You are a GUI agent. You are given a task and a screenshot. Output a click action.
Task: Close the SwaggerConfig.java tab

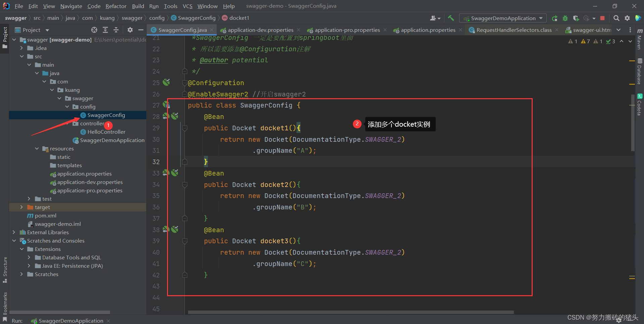tap(212, 30)
